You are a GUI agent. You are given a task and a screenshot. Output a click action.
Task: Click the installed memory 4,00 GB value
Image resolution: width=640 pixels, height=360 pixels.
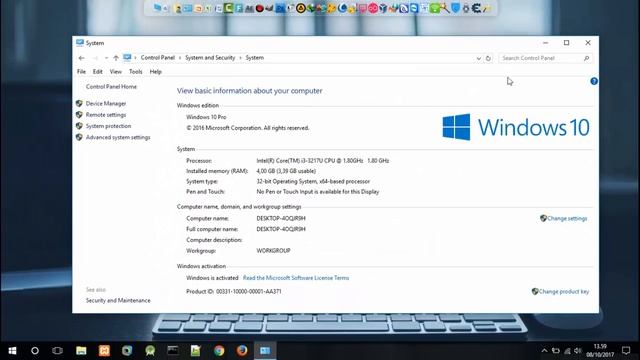coord(286,171)
